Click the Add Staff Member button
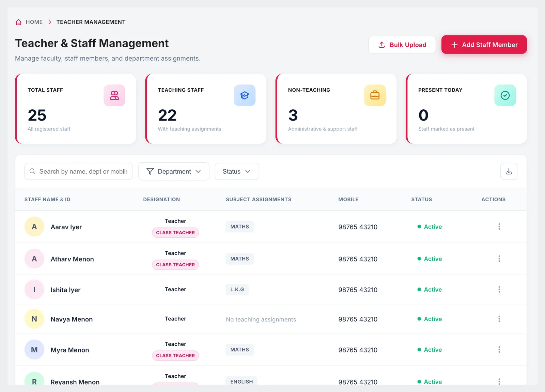The width and height of the screenshot is (545, 392). [x=484, y=45]
